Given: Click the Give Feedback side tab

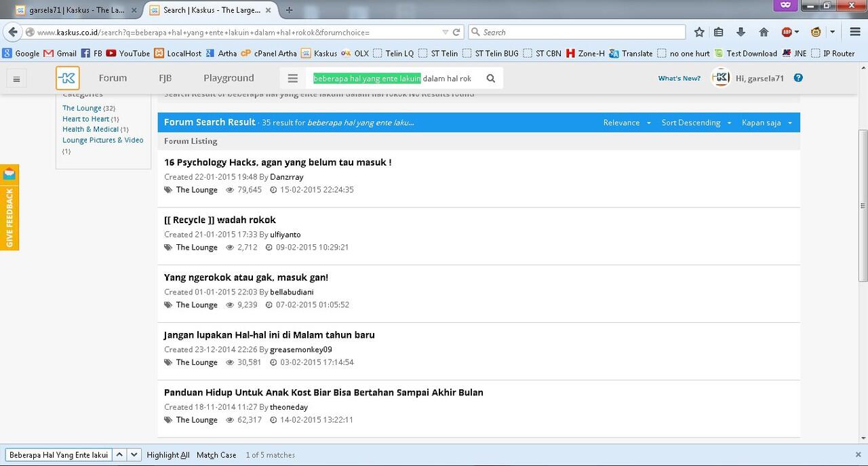Looking at the screenshot, I should point(9,208).
